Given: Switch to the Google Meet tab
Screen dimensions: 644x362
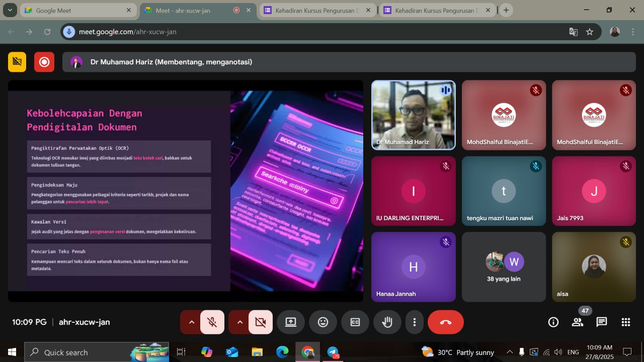Looking at the screenshot, I should 76,10.
